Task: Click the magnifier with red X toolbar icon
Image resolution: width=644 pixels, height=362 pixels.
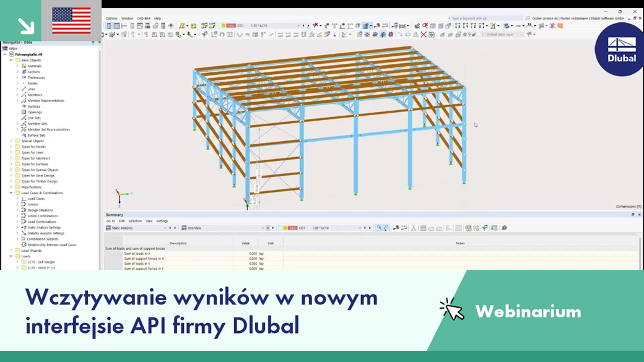Action: (x=425, y=25)
